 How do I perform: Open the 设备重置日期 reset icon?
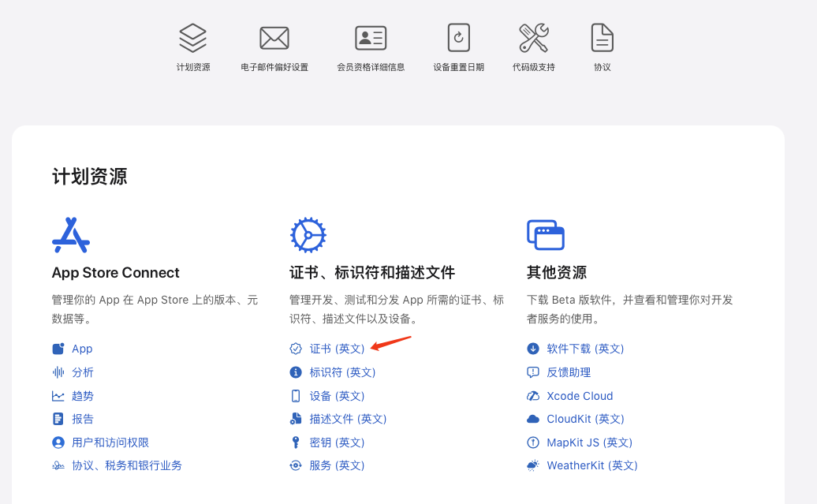pos(458,38)
